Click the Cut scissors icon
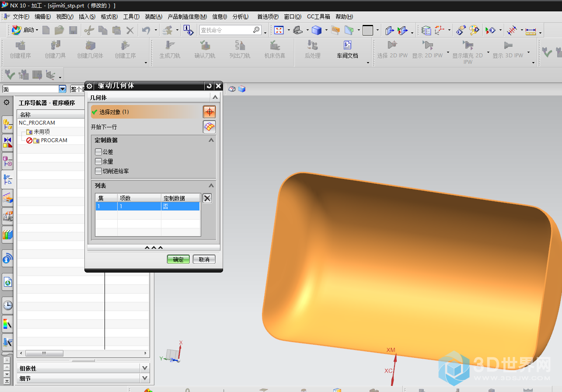Image resolution: width=562 pixels, height=392 pixels. [89, 30]
